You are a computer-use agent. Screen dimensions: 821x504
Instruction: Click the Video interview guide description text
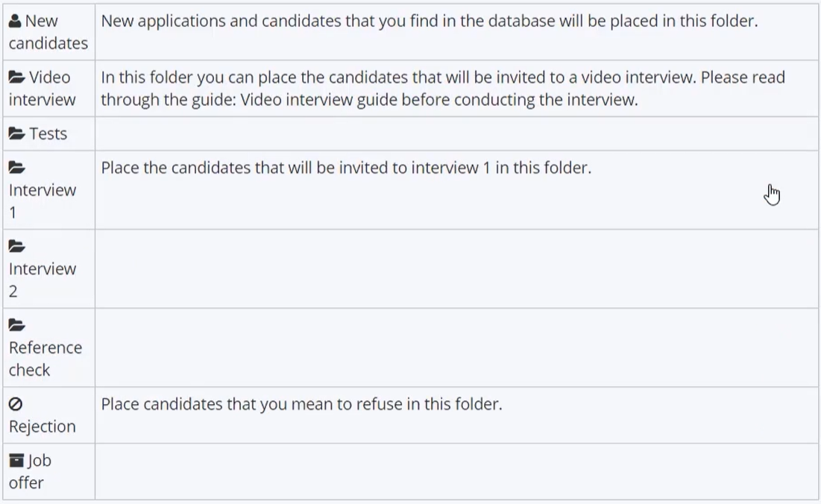click(443, 89)
